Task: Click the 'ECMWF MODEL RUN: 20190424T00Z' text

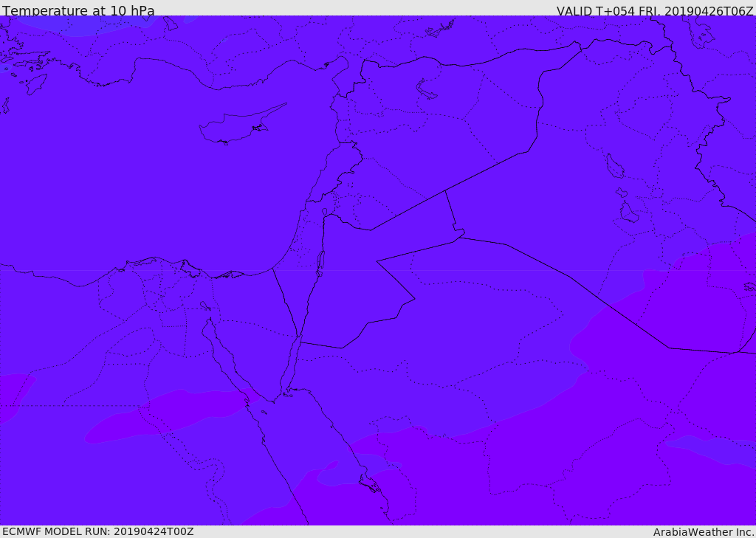Action: coord(98,531)
